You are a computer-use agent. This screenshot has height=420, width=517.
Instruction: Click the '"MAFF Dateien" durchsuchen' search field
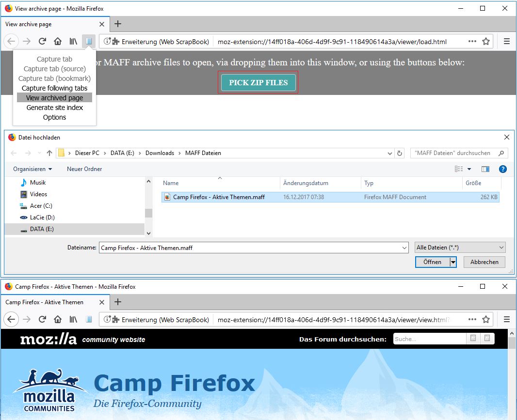pos(458,153)
